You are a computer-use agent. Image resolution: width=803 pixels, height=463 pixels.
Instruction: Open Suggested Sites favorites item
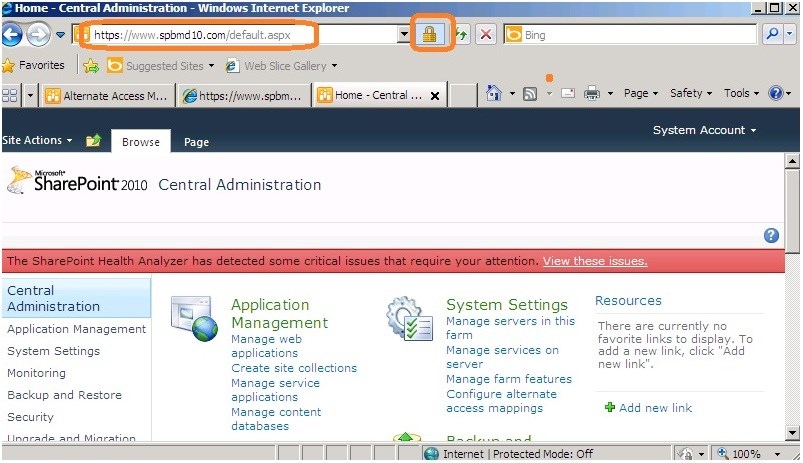pos(160,66)
